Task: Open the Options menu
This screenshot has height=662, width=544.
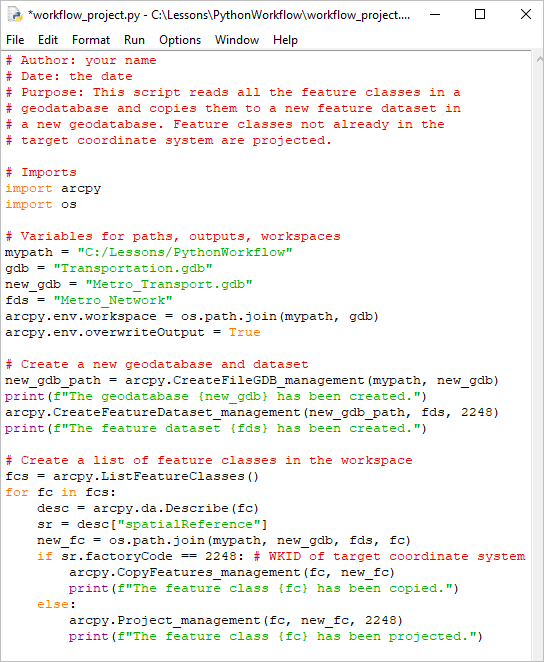Action: tap(180, 40)
